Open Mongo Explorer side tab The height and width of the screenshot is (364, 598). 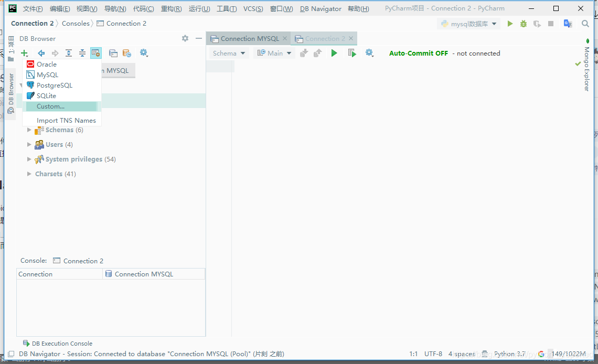tap(586, 65)
